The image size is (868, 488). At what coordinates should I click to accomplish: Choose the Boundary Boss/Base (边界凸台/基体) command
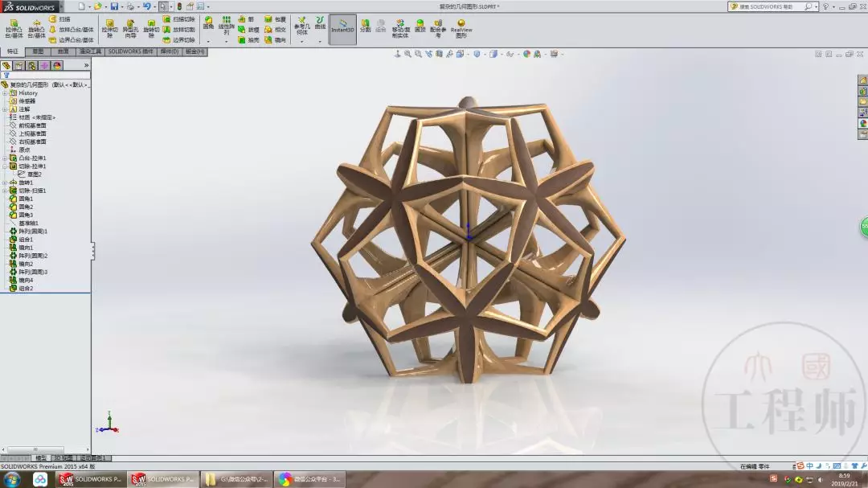pos(72,40)
